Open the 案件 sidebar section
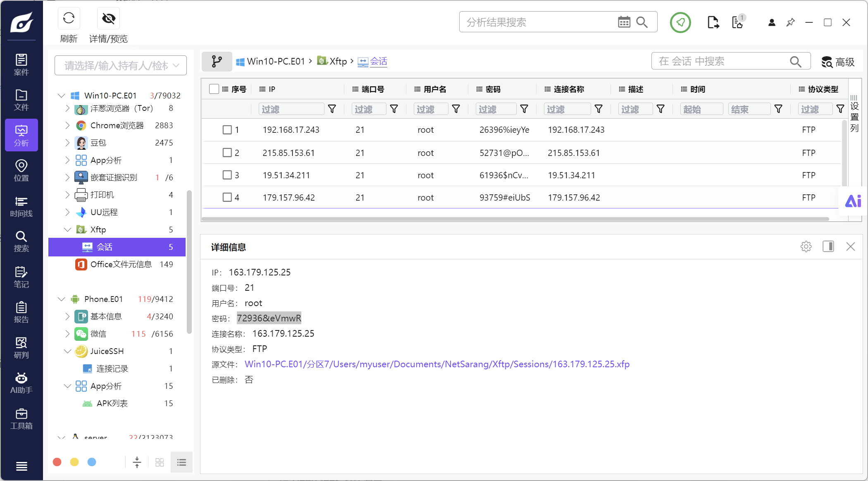 21,65
